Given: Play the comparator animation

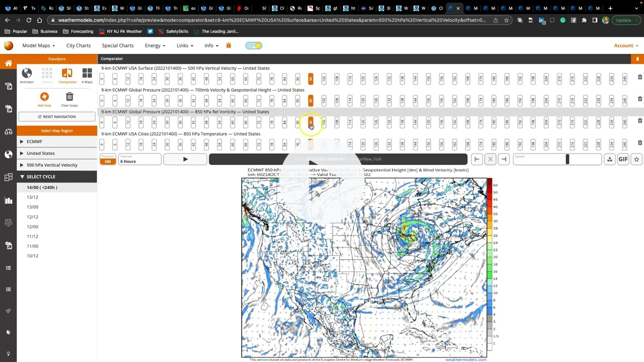Looking at the screenshot, I should pyautogui.click(x=185, y=159).
